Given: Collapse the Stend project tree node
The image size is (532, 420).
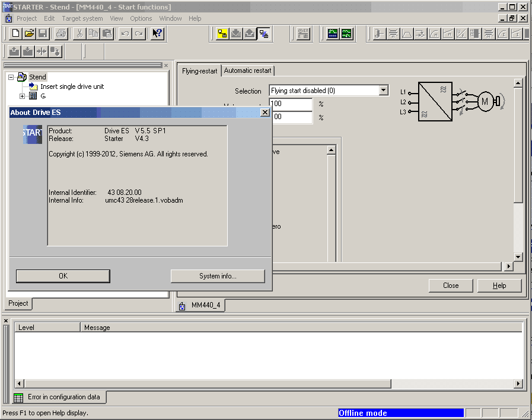Looking at the screenshot, I should (x=11, y=77).
